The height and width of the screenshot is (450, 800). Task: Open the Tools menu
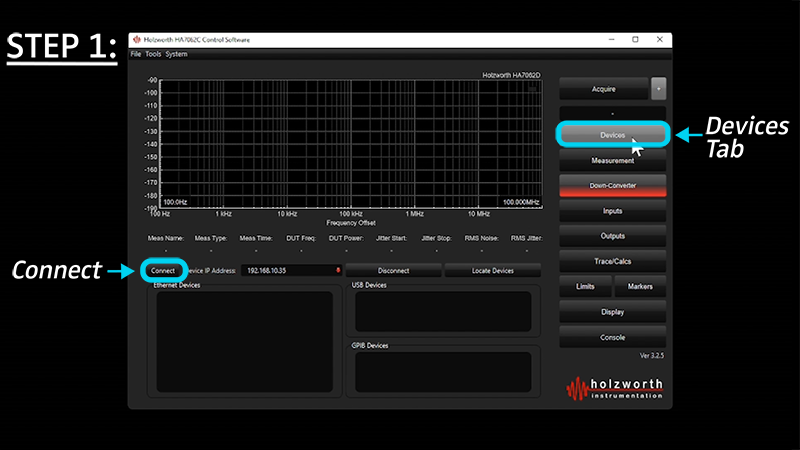point(153,54)
